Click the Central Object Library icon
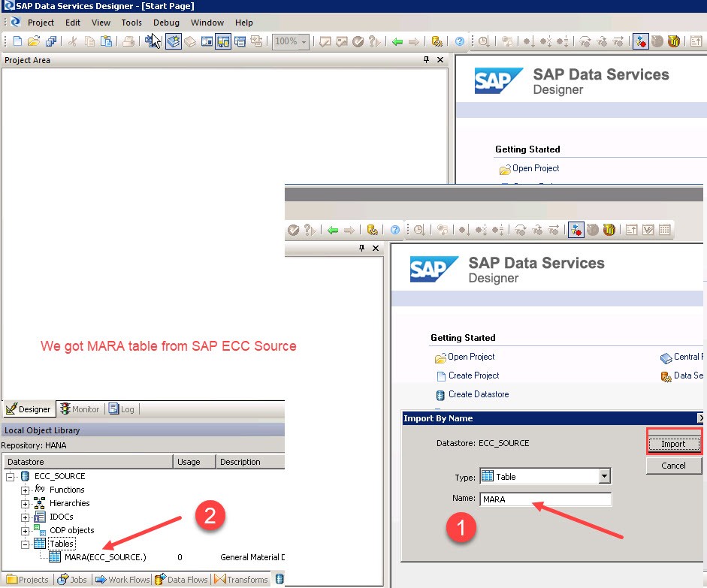Image resolution: width=707 pixels, height=588 pixels. pyautogui.click(x=190, y=41)
